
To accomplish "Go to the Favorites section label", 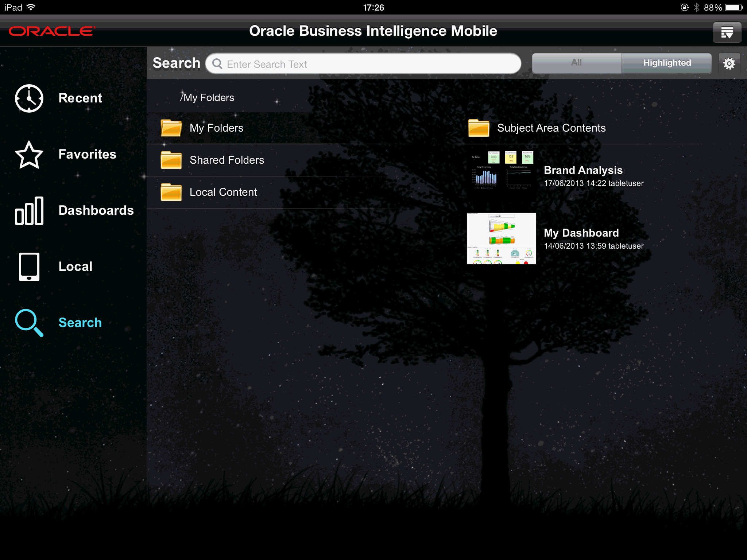I will [88, 154].
